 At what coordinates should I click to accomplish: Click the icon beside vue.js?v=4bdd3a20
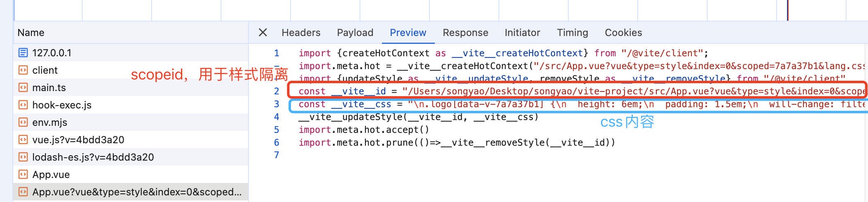[x=23, y=140]
